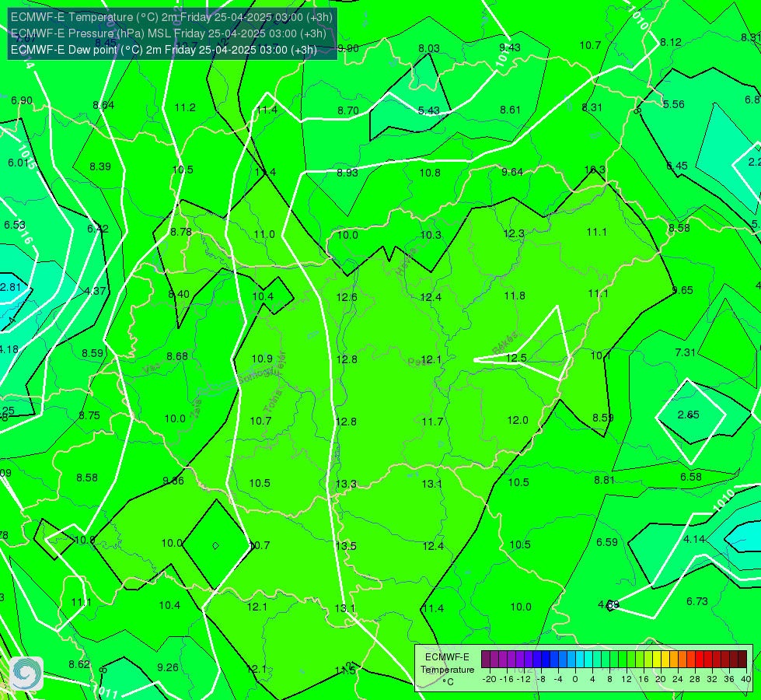Click the 12.3 temperature value
Viewport: 761px width, 700px height.
click(514, 233)
